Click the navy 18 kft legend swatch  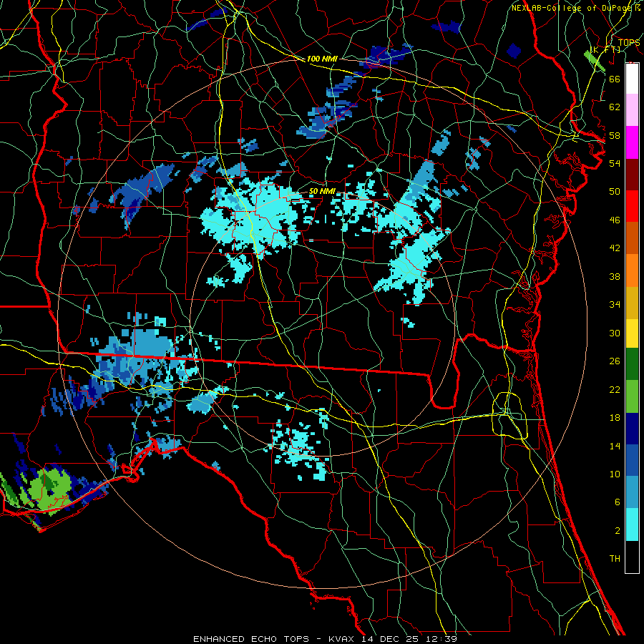pyautogui.click(x=632, y=429)
